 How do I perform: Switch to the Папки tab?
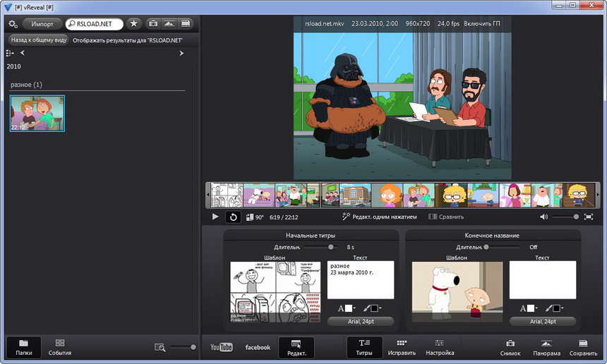point(23,347)
